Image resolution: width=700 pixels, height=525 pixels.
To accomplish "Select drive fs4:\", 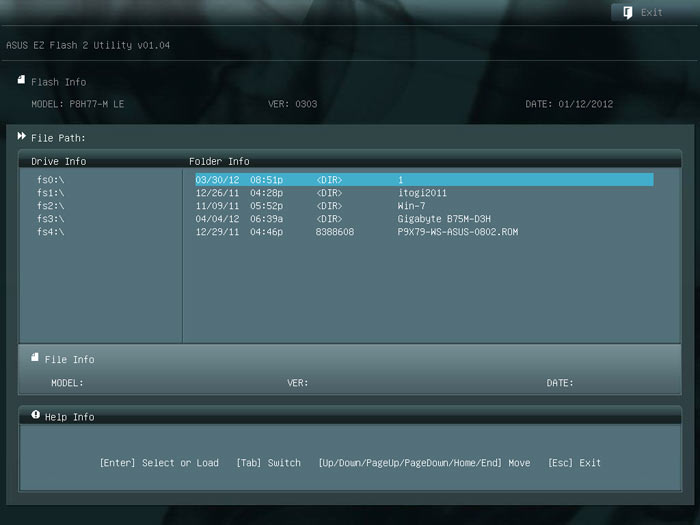I will [x=50, y=232].
